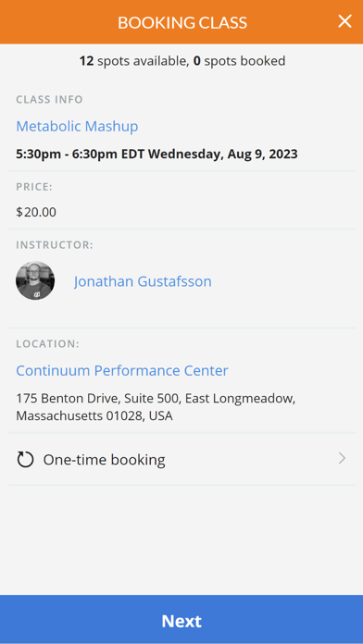Viewport: 363px width, 644px height.
Task: Click the BOOKING CLASS header title
Action: 182,22
